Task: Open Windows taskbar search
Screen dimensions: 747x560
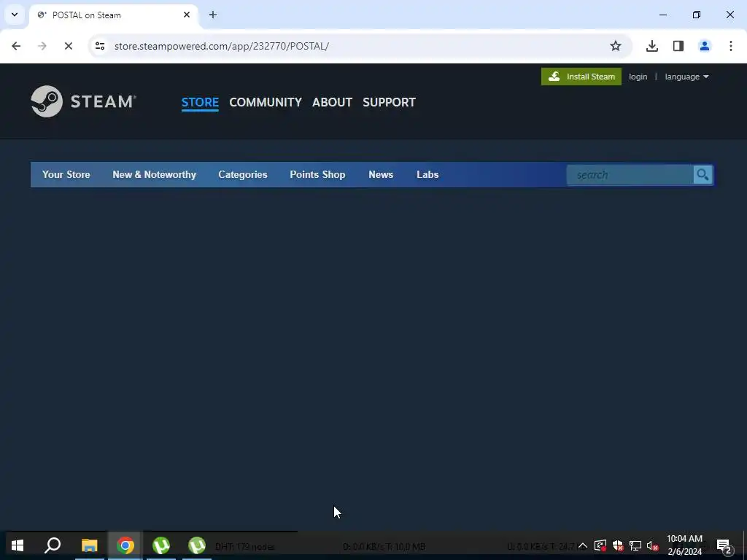Action: tap(53, 545)
